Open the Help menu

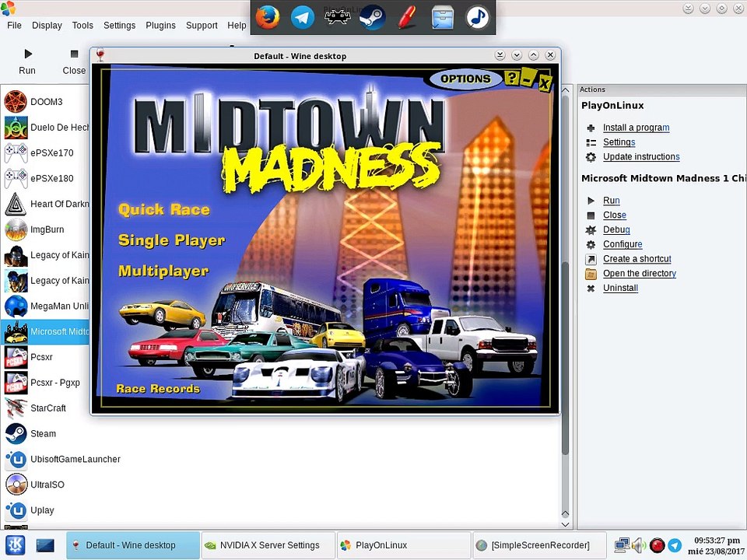pos(237,25)
